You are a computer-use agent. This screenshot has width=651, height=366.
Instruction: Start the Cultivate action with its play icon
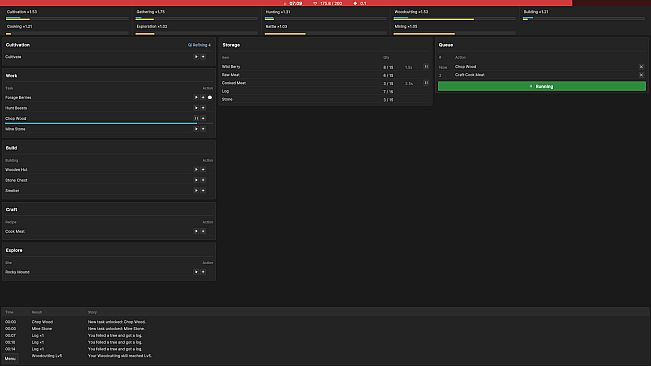click(196, 57)
